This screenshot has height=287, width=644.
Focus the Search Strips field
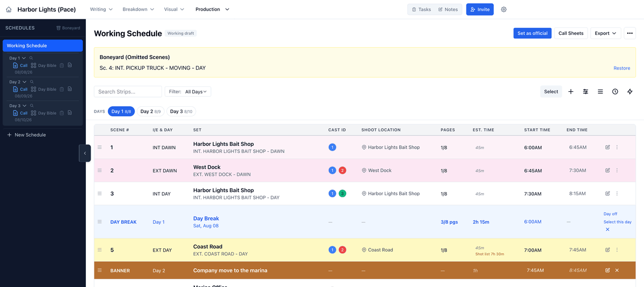click(128, 92)
